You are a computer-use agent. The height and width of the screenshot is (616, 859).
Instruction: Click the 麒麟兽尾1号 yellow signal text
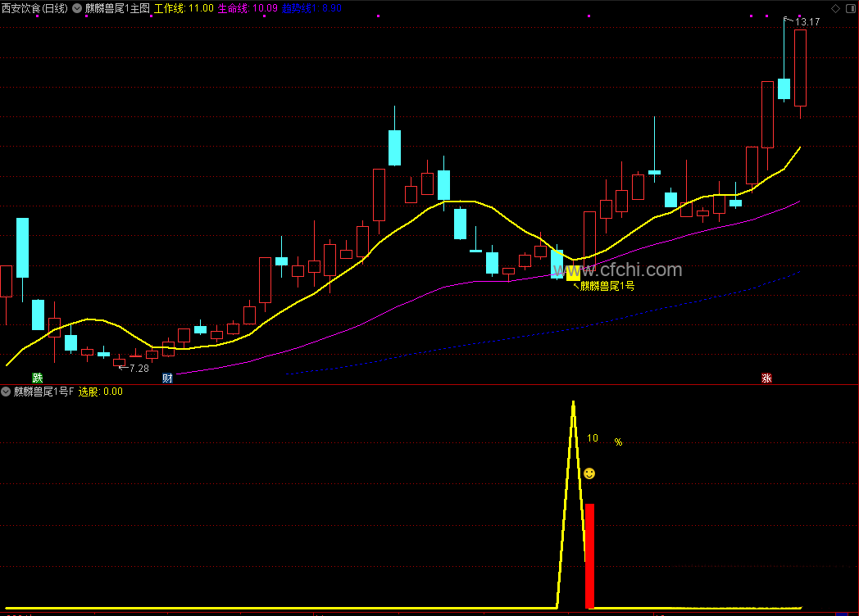click(607, 286)
